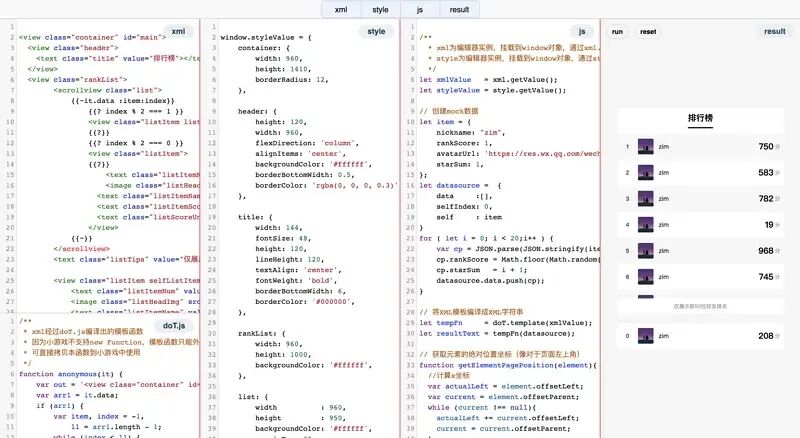Place cursor on '</scrollview>' closing tag line

(82, 249)
